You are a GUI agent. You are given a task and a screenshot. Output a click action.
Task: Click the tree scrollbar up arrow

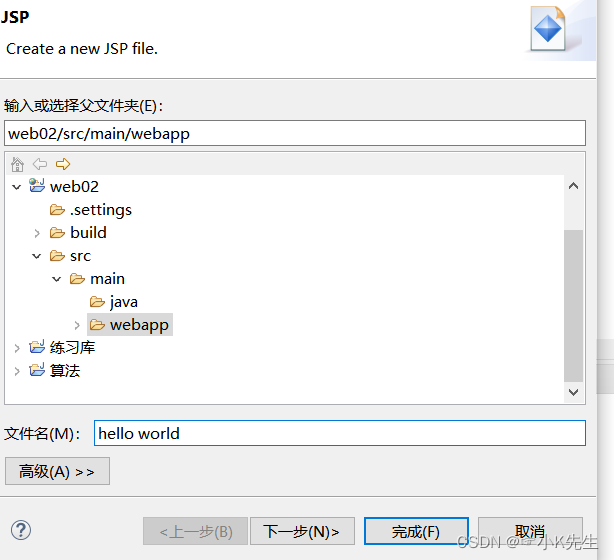[573, 186]
